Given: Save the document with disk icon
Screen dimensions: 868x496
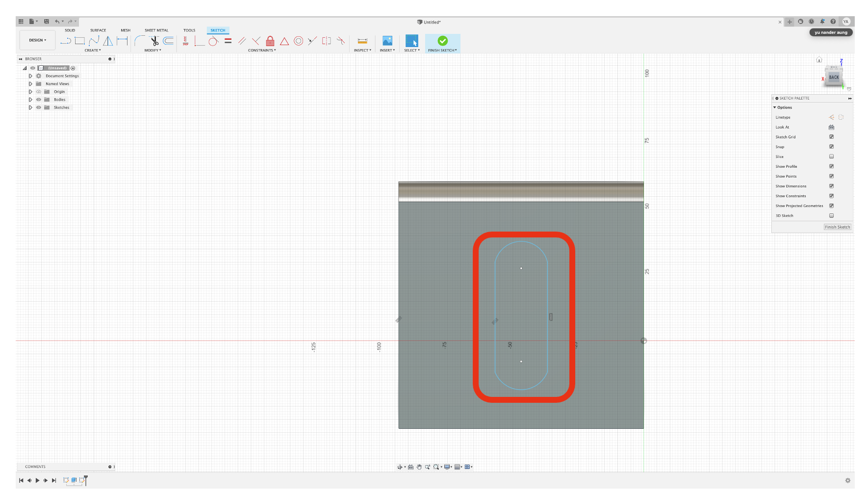Looking at the screenshot, I should 47,22.
